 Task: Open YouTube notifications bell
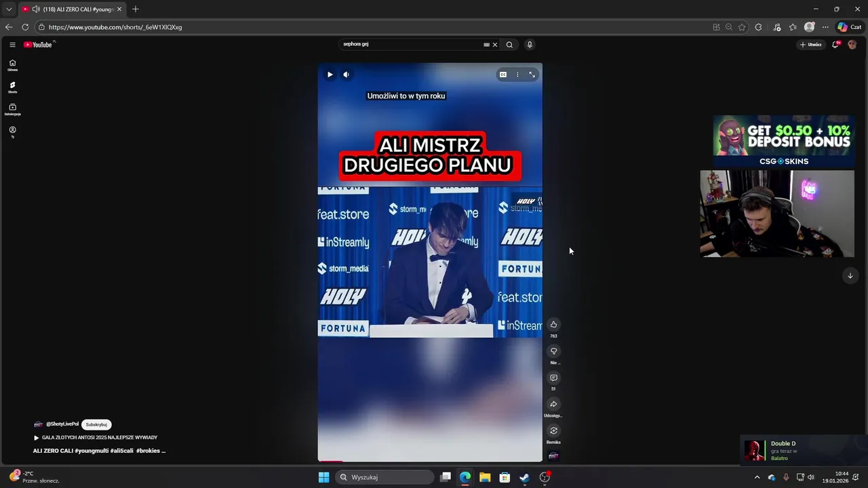tap(835, 45)
